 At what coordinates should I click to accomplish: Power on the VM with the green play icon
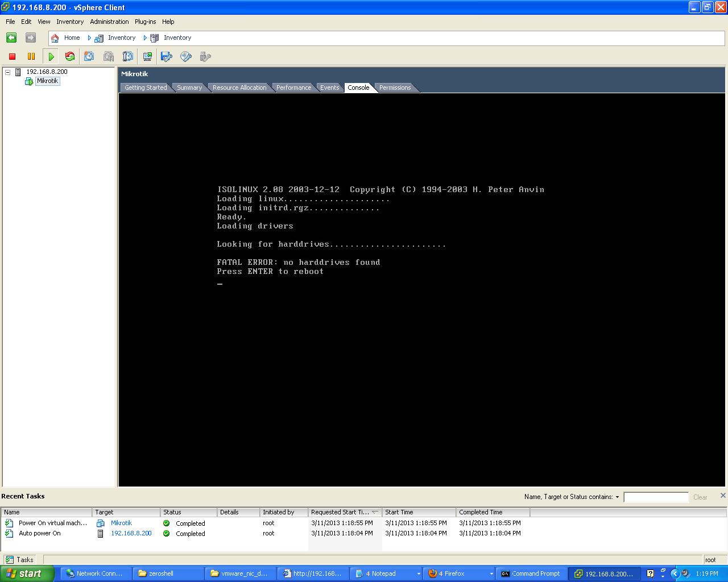[51, 56]
